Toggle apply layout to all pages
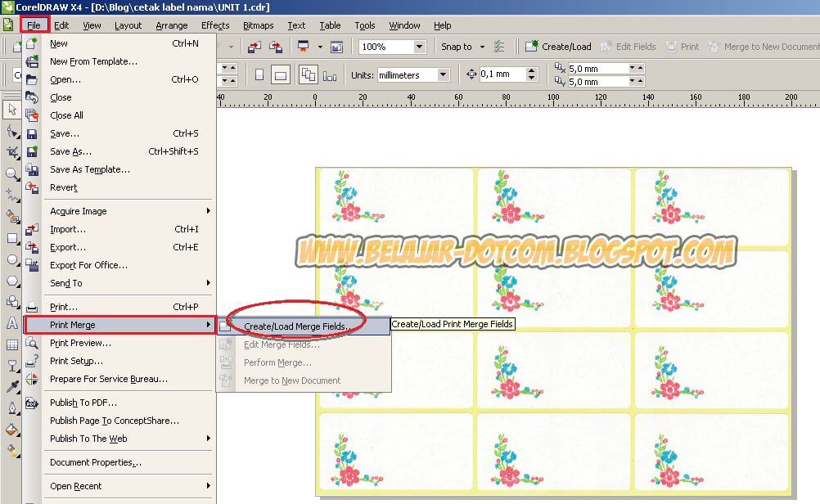 (x=308, y=74)
